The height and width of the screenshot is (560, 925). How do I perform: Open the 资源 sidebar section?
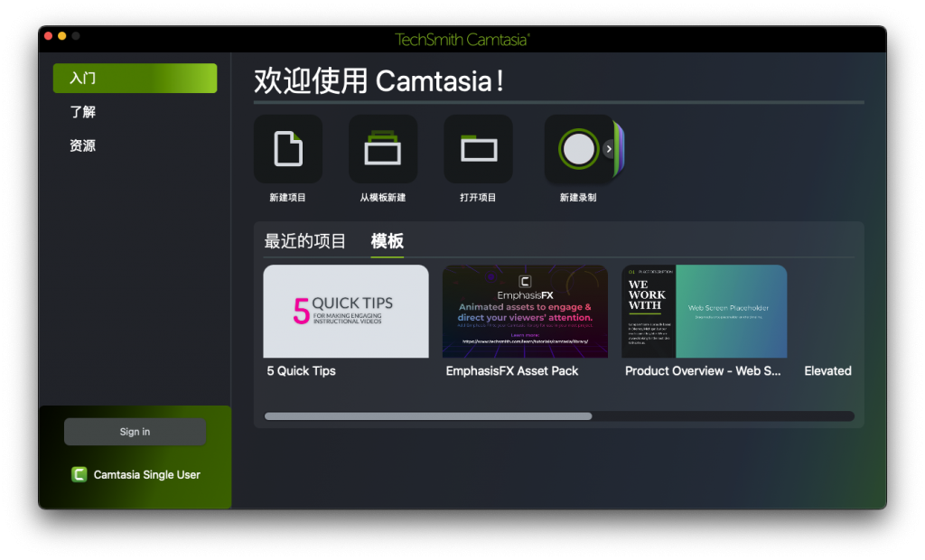[x=82, y=145]
